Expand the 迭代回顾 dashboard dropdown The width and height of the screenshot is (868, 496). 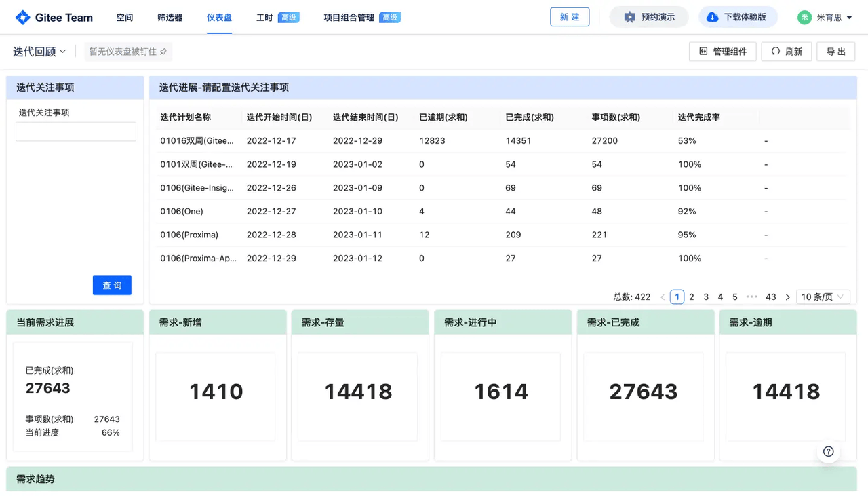[x=39, y=52]
